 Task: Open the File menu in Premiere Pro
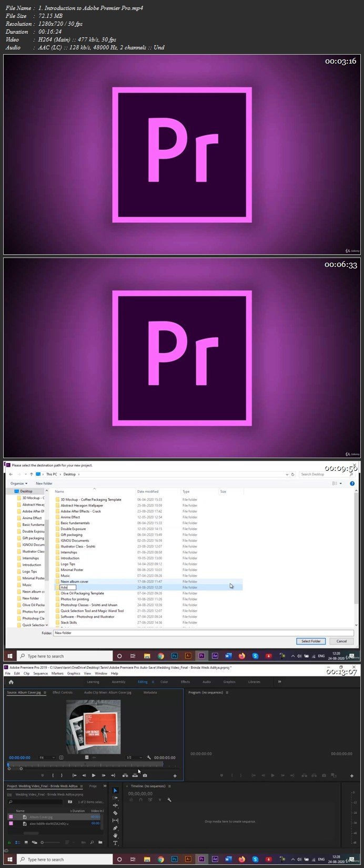[x=8, y=673]
